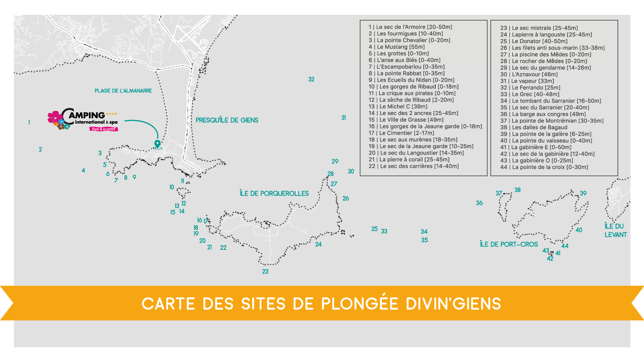Screen dimensions: 644x362
Task: Click dive site marker 31 on map
Action: 343,118
